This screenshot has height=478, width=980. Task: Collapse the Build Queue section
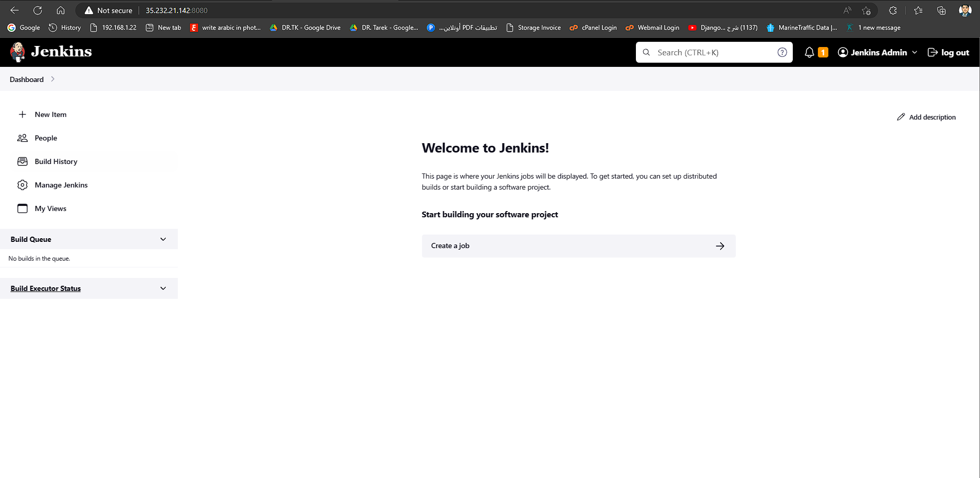pyautogui.click(x=163, y=239)
